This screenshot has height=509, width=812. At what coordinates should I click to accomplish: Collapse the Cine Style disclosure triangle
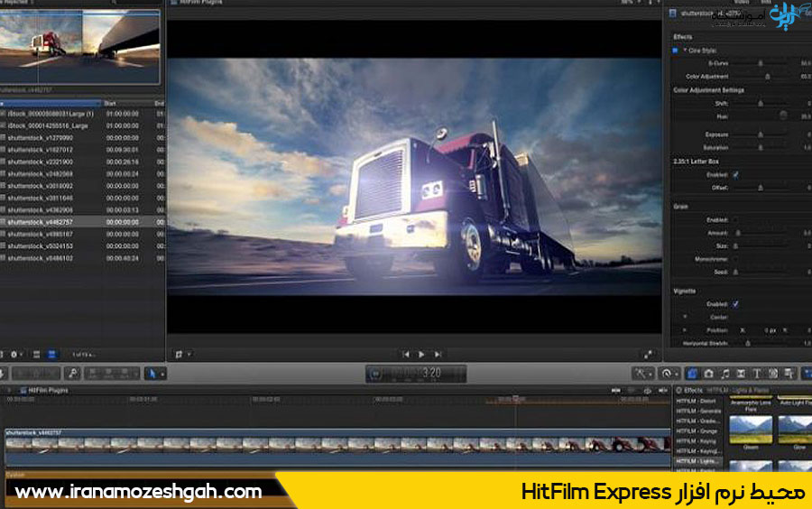click(685, 51)
